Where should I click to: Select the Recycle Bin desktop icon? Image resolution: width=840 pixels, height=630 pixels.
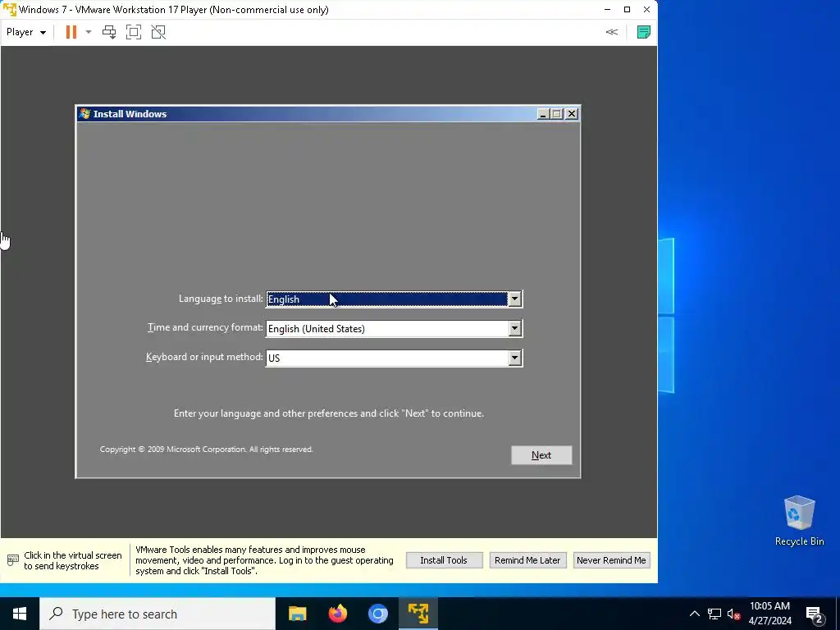pyautogui.click(x=799, y=521)
